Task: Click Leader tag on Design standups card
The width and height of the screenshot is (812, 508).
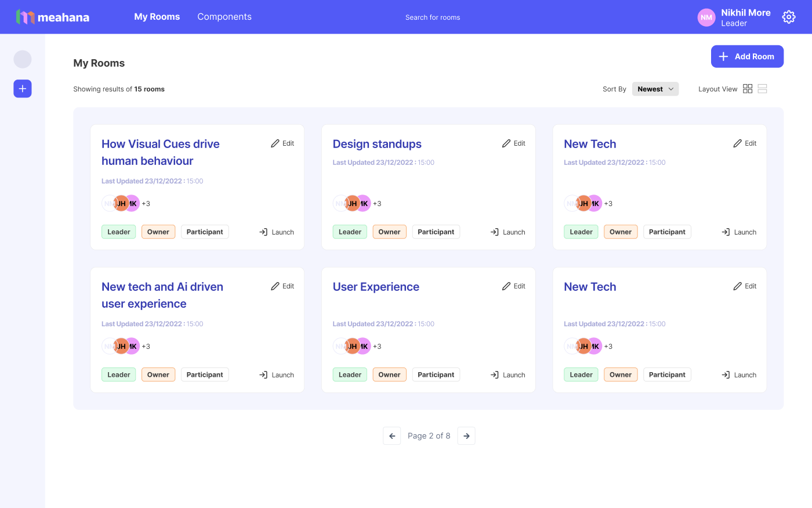Action: [x=350, y=232]
